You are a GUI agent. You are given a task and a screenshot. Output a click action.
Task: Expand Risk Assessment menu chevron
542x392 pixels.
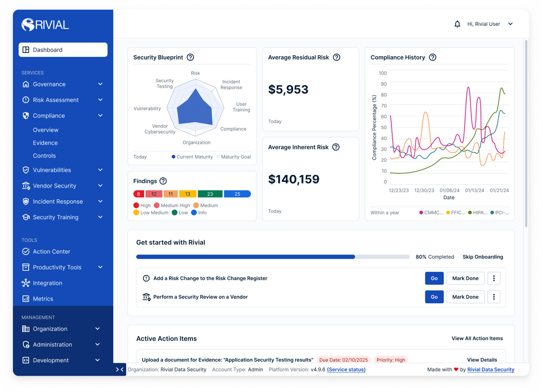100,100
